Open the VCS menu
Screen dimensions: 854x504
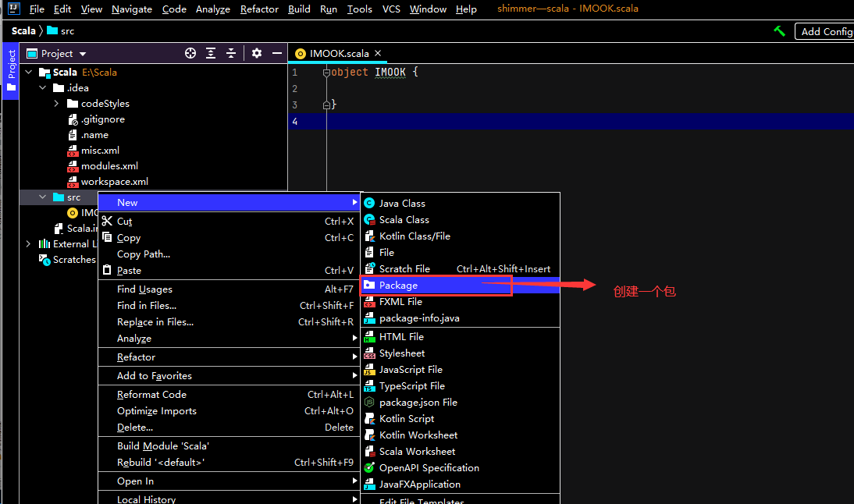391,9
